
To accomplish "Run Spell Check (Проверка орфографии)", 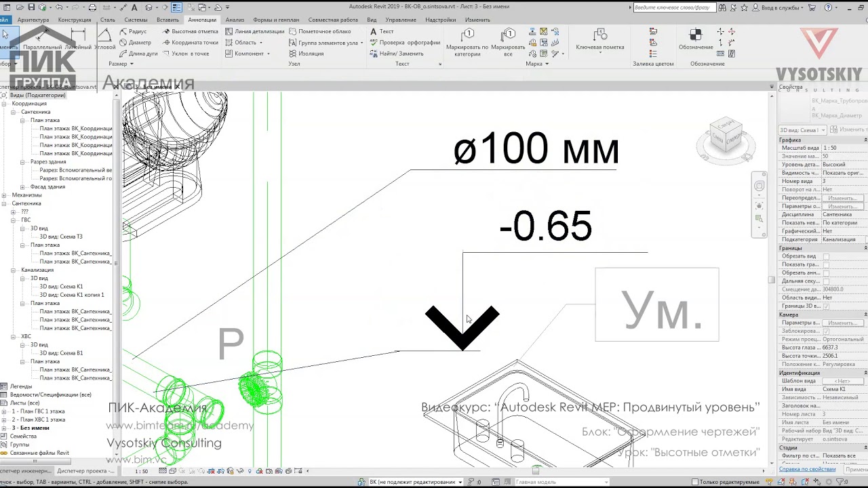I will (x=405, y=43).
